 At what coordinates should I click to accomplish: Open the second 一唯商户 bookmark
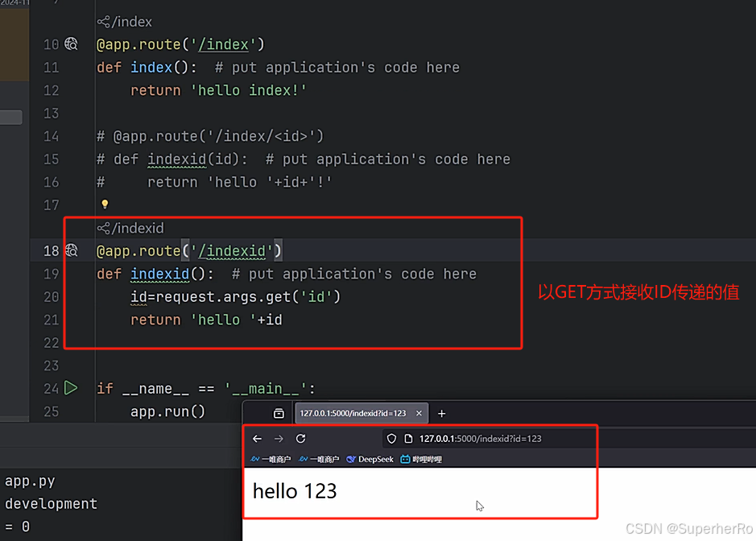[319, 459]
